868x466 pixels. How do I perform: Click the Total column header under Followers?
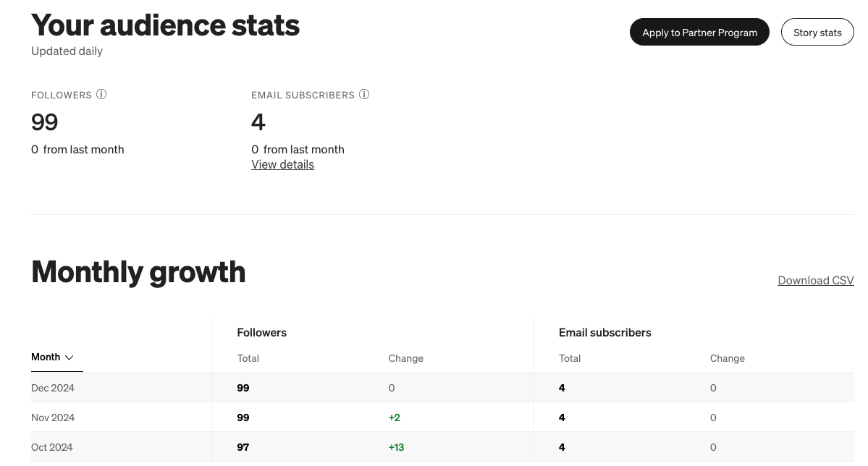point(248,358)
